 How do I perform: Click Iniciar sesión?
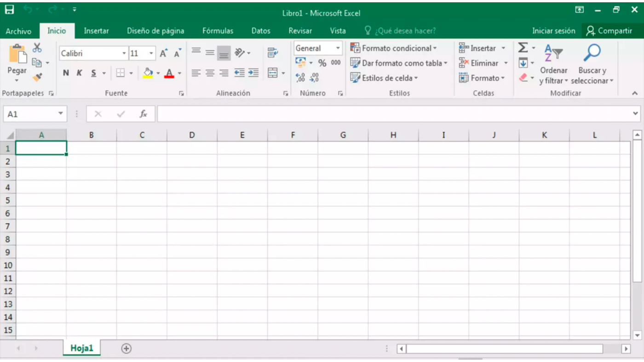554,31
